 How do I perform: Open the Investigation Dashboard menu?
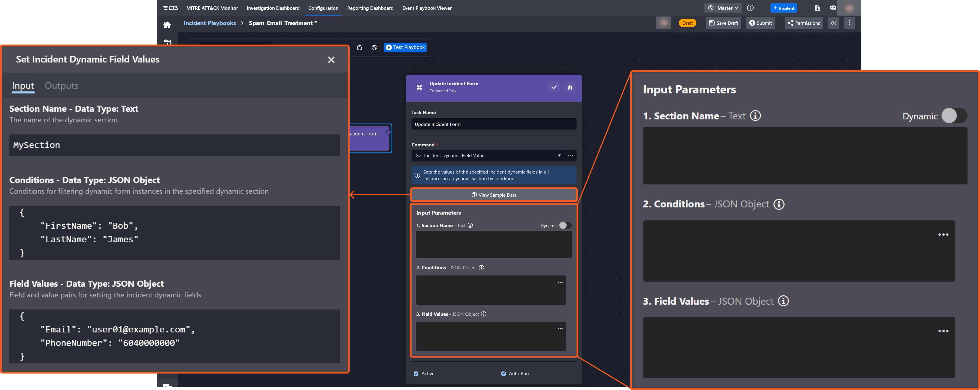pyautogui.click(x=273, y=8)
